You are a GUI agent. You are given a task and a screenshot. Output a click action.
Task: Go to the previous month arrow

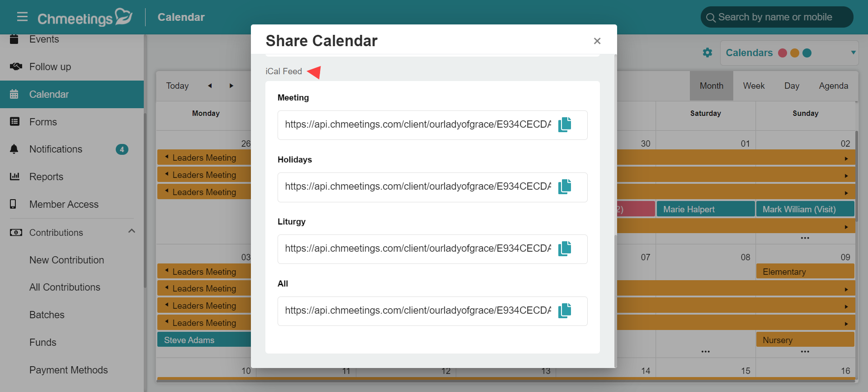click(x=210, y=86)
